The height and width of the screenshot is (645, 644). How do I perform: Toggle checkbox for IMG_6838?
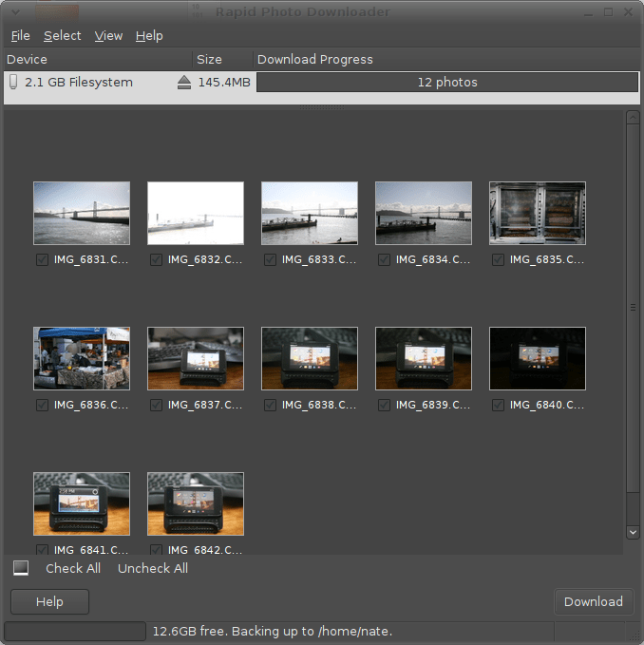(x=270, y=405)
